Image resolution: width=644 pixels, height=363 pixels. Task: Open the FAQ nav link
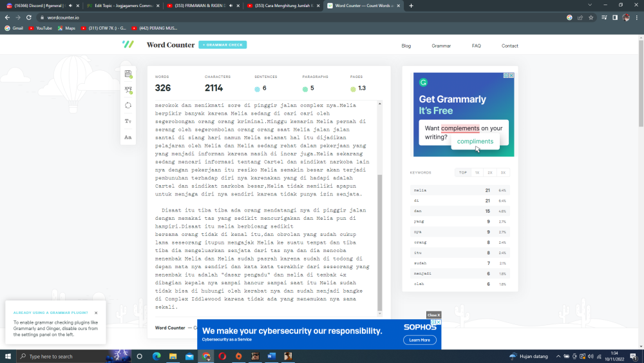477,46
